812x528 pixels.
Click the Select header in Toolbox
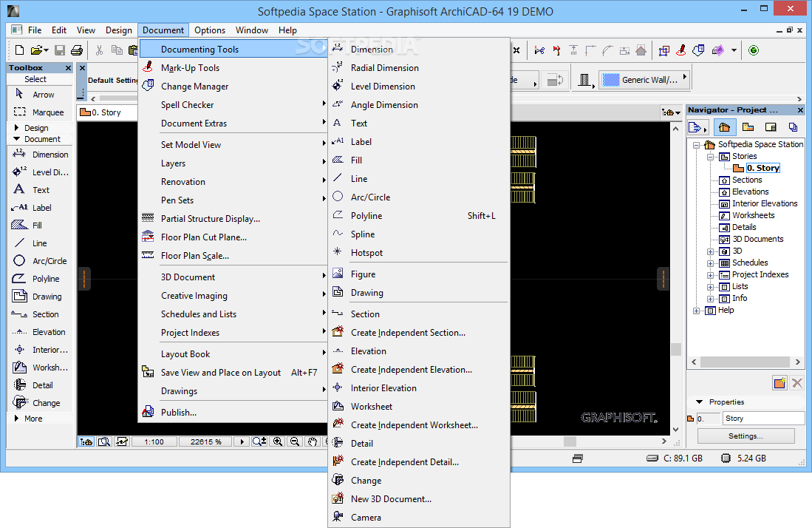tap(35, 79)
